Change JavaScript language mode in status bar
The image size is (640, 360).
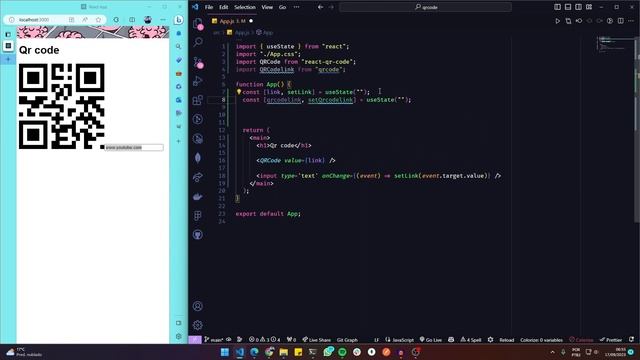(x=400, y=340)
